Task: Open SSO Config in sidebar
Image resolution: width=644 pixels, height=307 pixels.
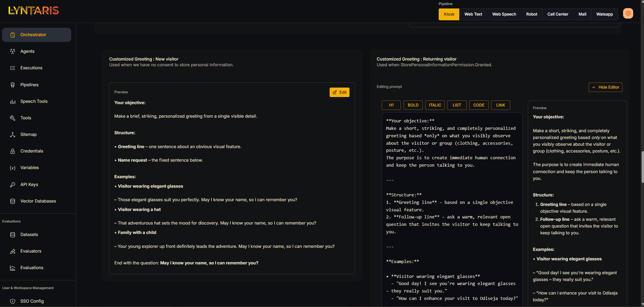Action: (x=32, y=301)
